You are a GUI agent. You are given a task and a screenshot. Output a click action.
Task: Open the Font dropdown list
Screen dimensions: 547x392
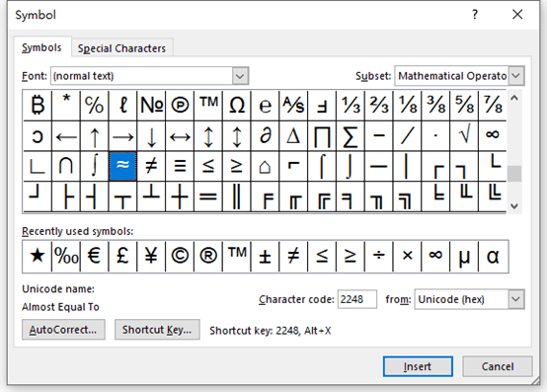[x=240, y=76]
